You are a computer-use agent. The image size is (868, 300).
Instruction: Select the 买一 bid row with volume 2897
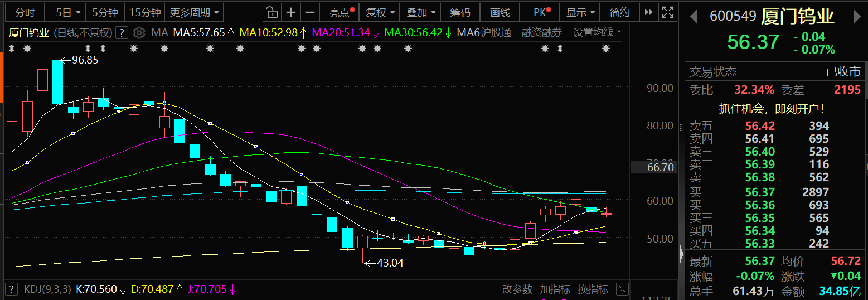click(775, 192)
